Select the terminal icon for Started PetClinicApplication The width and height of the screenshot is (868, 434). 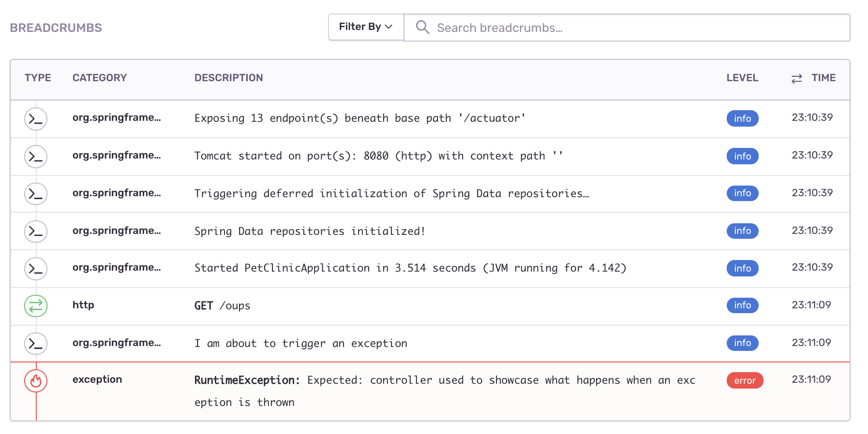(x=36, y=268)
